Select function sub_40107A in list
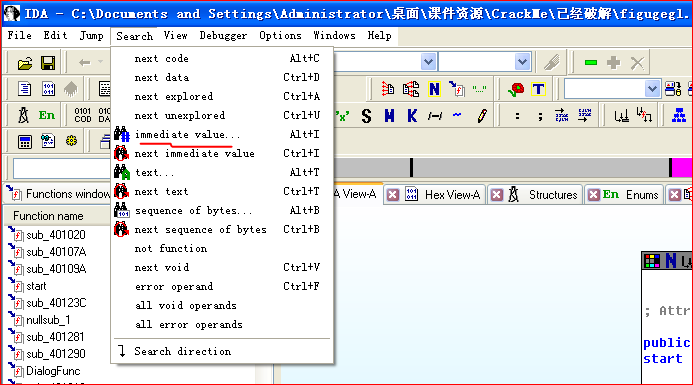 56,252
